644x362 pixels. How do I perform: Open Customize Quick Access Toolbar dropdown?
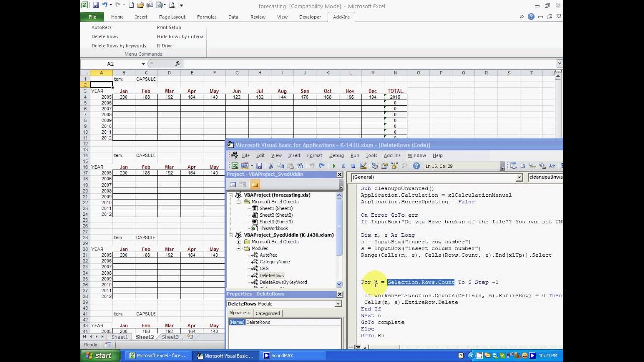180,5
